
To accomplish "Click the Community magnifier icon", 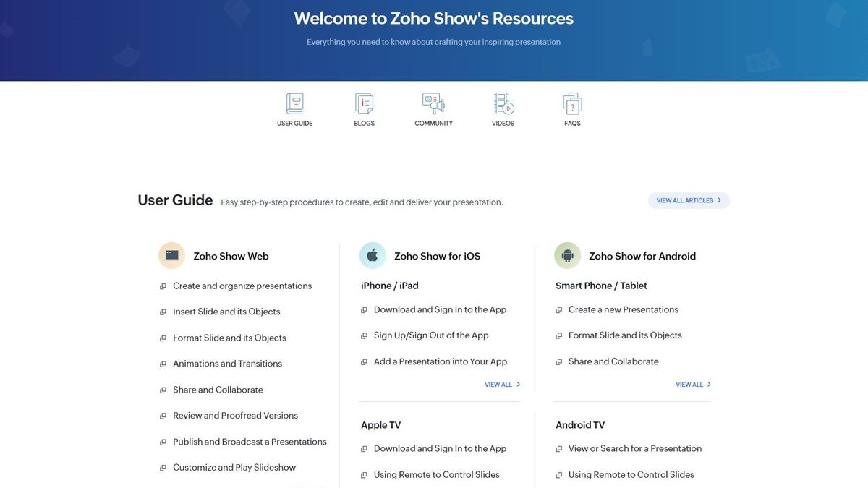I will coord(433,103).
